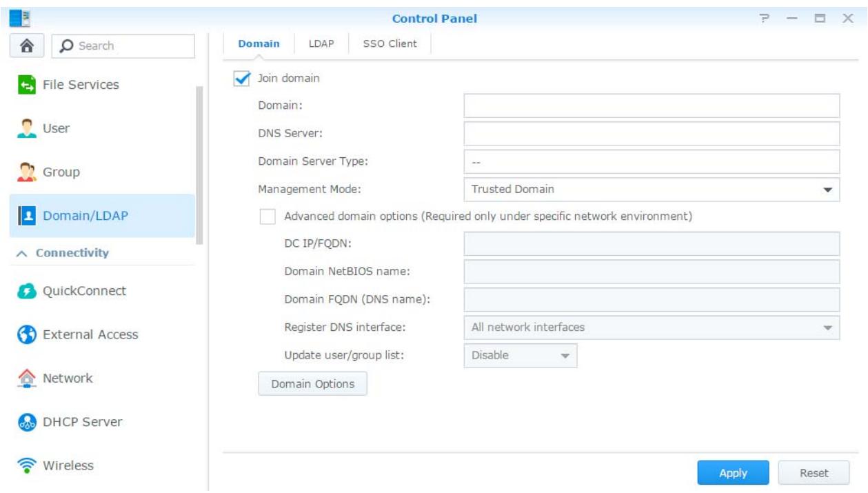The width and height of the screenshot is (868, 493).
Task: Click the DC IP/FQDN field
Action: point(652,244)
